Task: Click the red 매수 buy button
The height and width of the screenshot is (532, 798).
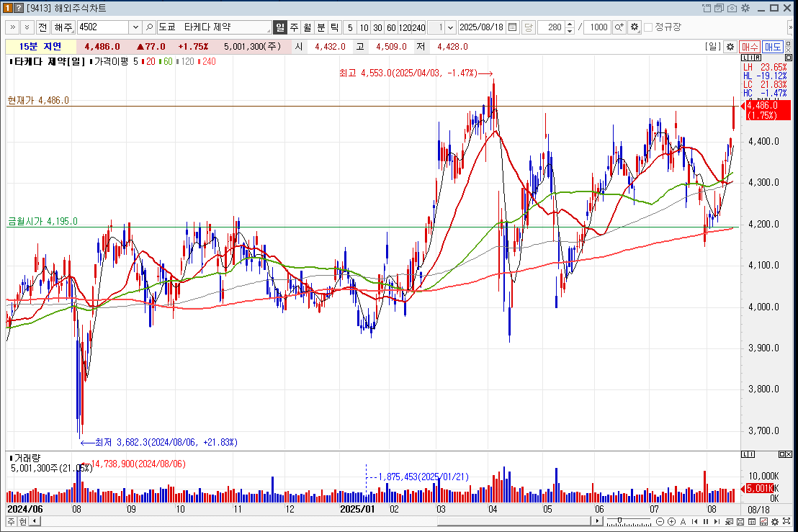Action: (x=750, y=47)
